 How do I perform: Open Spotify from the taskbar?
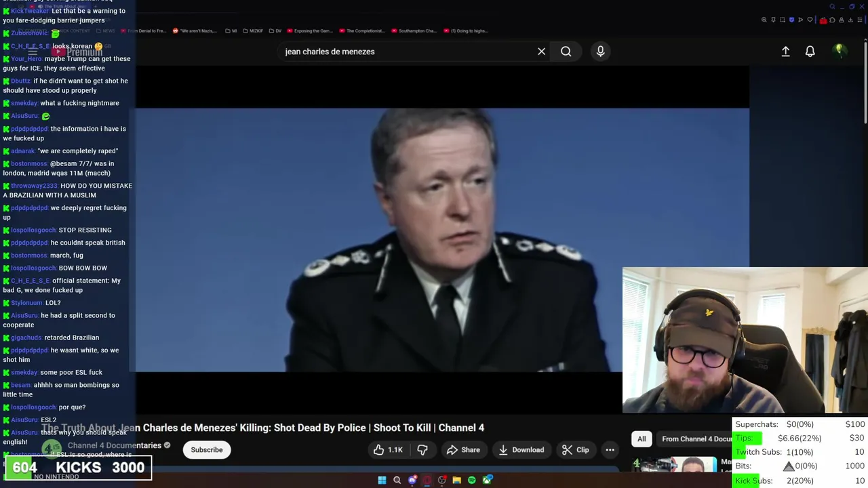pyautogui.click(x=472, y=480)
